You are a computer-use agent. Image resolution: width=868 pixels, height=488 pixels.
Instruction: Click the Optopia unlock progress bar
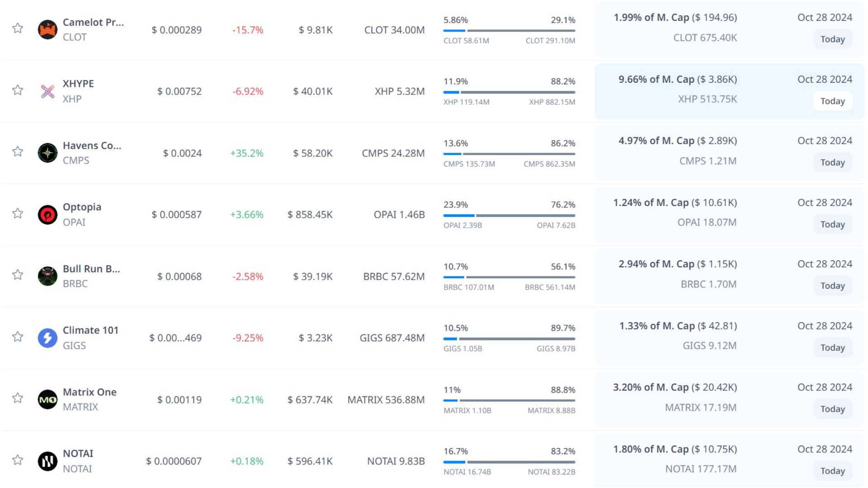point(509,216)
